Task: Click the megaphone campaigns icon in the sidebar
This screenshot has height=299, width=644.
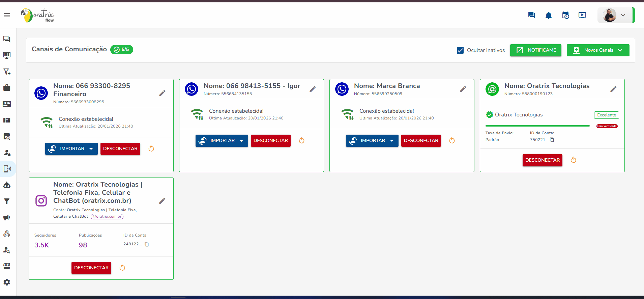Action: [7, 218]
